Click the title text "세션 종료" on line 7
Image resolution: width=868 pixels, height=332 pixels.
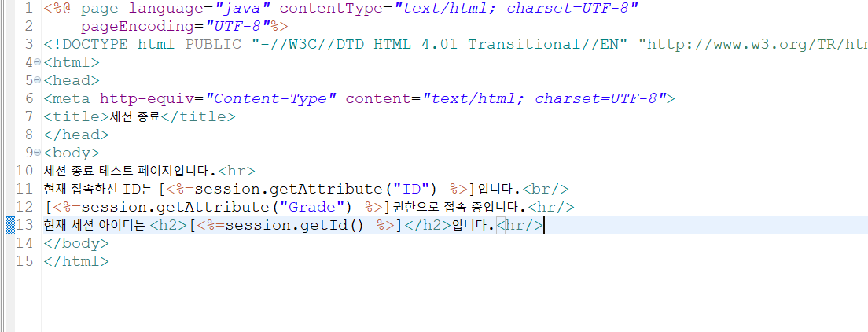pyautogui.click(x=134, y=117)
